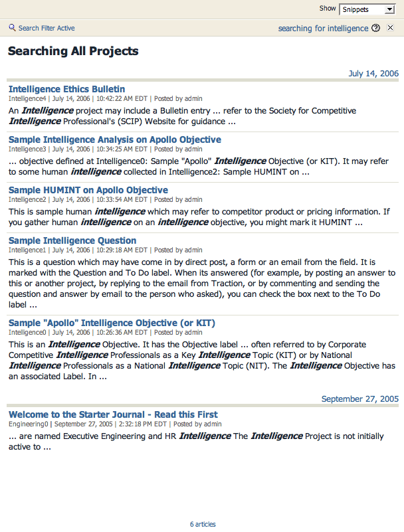
Task: Click the July 14, 2006 date header
Action: pos(373,74)
